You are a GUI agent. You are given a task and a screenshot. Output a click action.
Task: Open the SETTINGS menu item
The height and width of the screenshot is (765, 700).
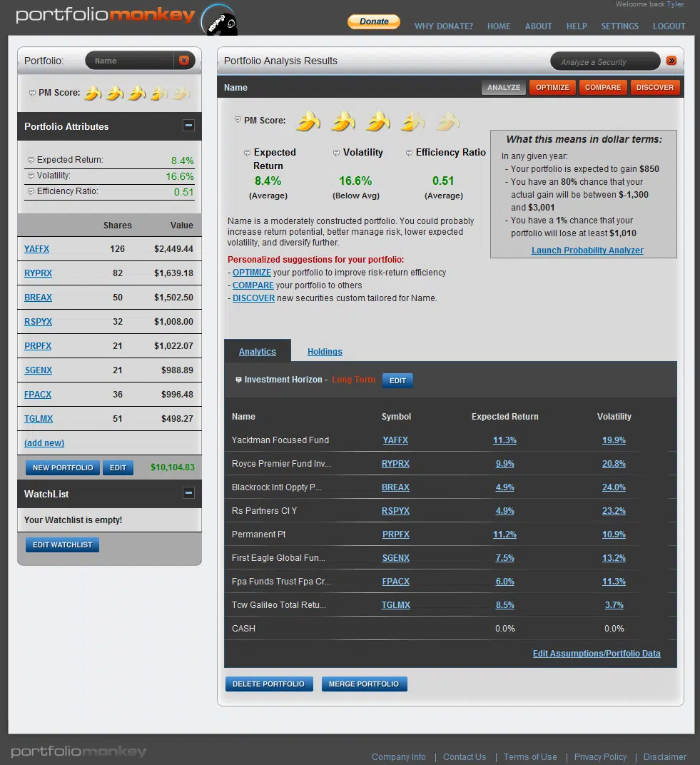pos(619,26)
